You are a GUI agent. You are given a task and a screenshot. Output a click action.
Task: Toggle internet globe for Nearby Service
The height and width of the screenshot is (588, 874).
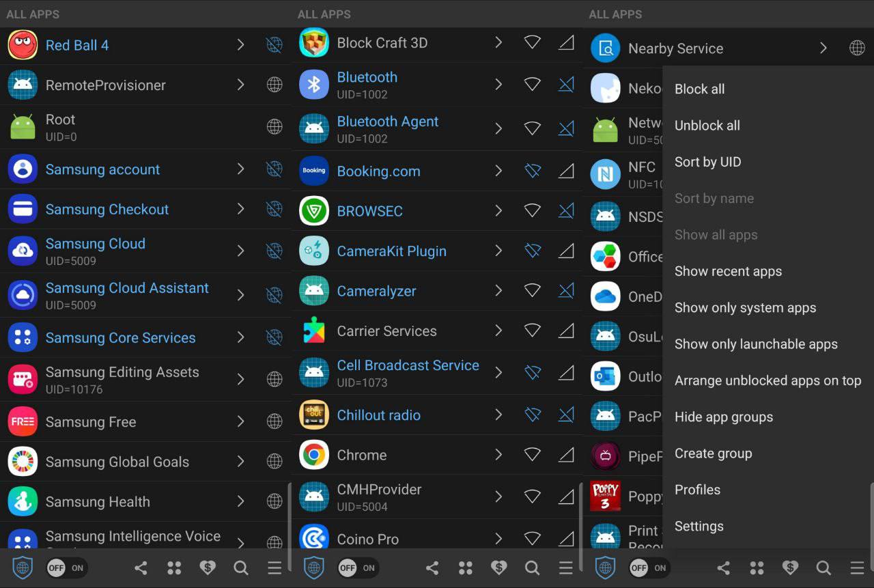tap(857, 48)
